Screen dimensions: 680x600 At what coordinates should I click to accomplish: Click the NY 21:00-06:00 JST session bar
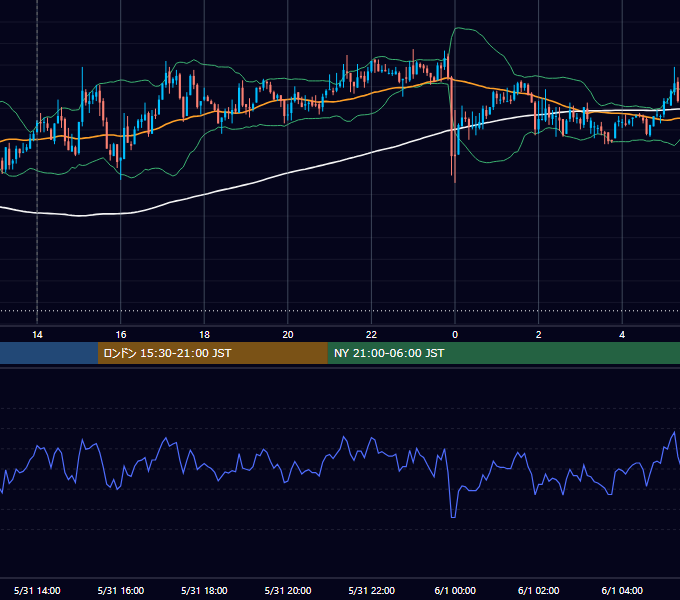point(503,353)
